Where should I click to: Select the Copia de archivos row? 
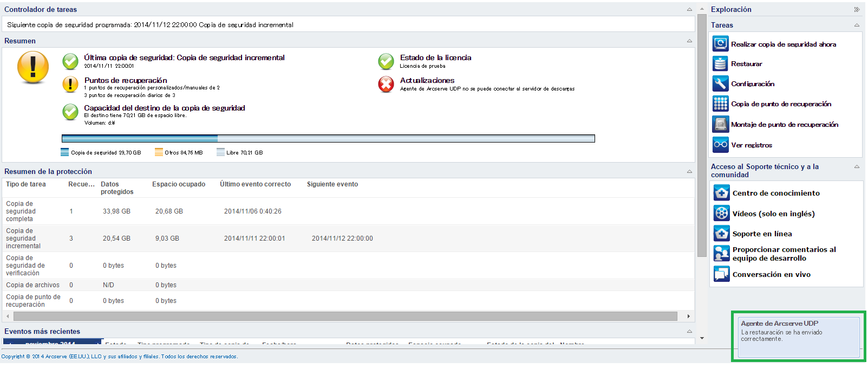[348, 285]
